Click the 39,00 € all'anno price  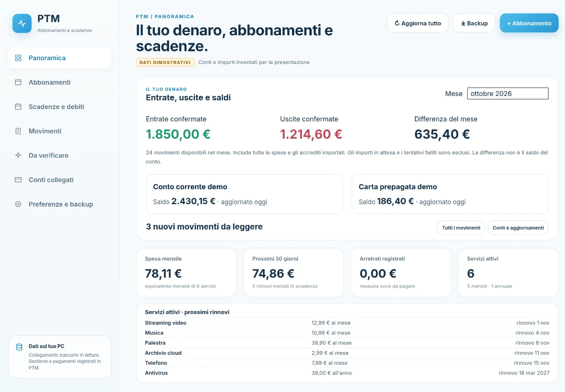click(331, 373)
